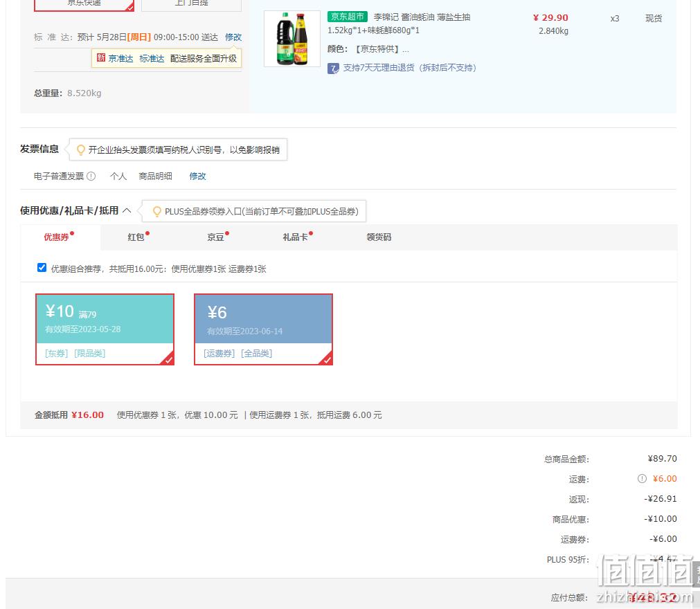Click the ¥ 29.90 price text
Viewport: 700px width, 609px height.
[x=550, y=18]
